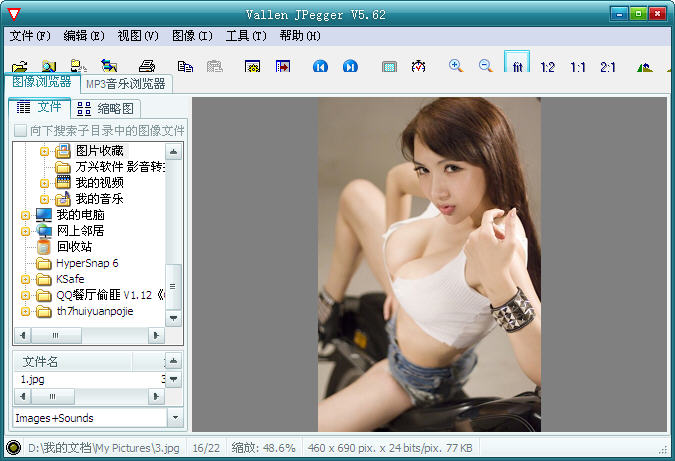675x461 pixels.
Task: Click the red arrow slideshow window icon
Action: (283, 66)
